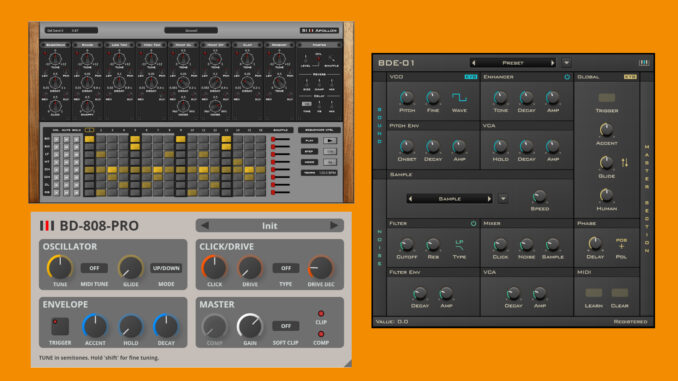Click the BD-808-PRO three red bars logo
This screenshot has width=678, height=381.
[x=47, y=226]
